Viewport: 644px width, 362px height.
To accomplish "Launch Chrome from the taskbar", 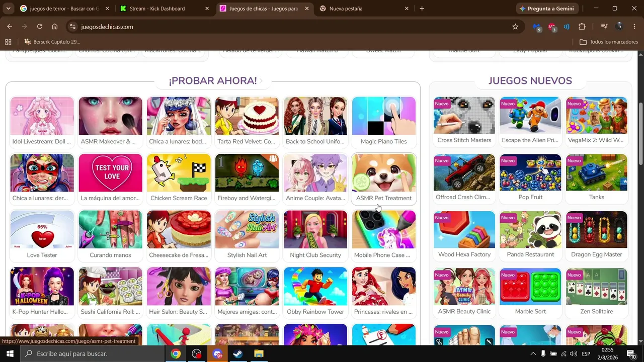I will click(x=176, y=353).
